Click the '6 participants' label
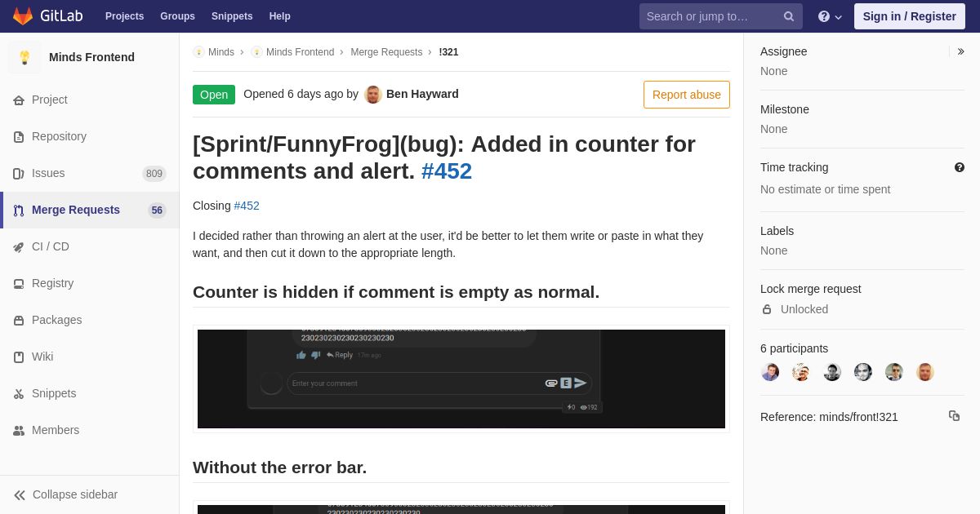Viewport: 980px width, 514px height. point(794,348)
